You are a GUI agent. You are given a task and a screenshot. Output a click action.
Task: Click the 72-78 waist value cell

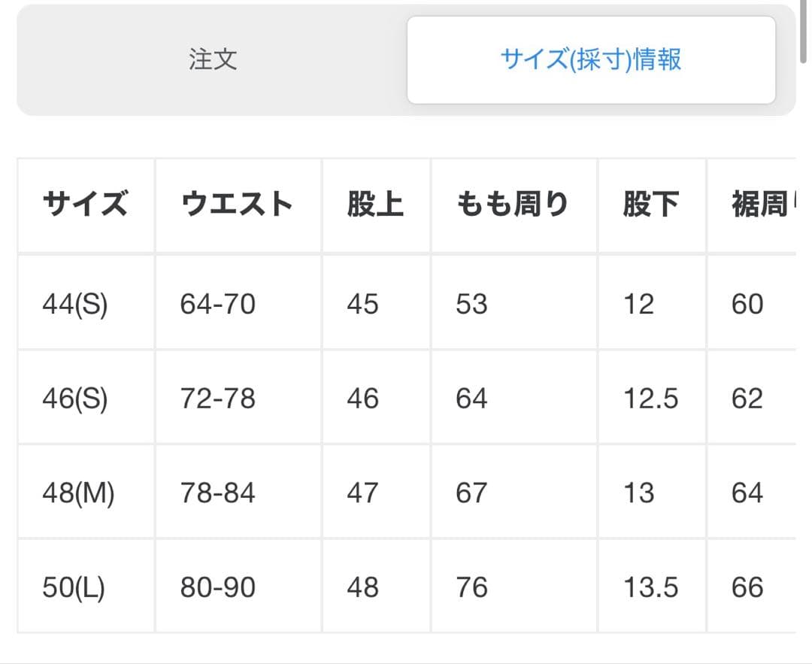tap(218, 399)
